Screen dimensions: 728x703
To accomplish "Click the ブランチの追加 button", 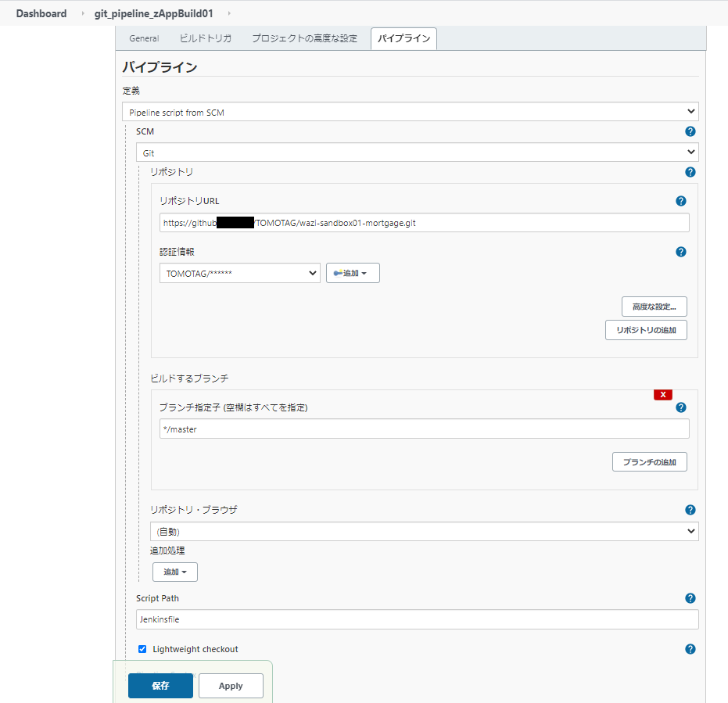I will (x=649, y=462).
